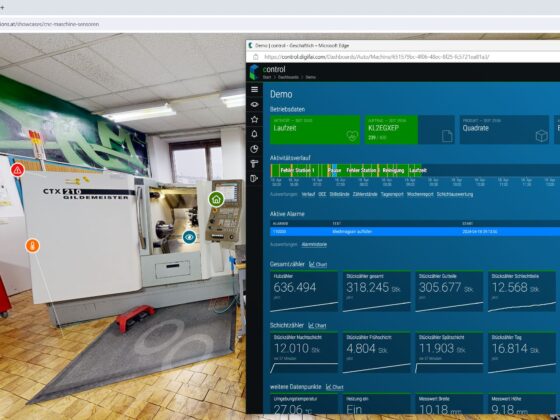Click Dashboards in control breadcrumb
560x420 pixels.
tap(289, 77)
